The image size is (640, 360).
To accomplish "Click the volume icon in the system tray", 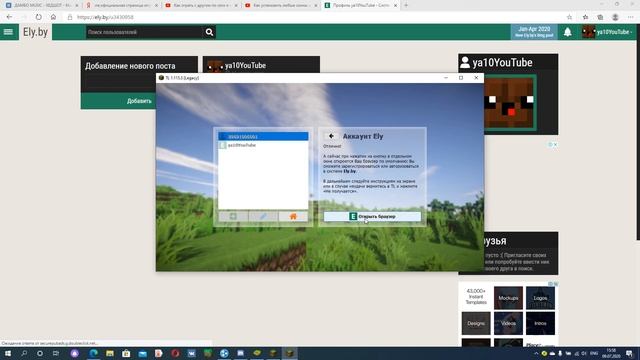I will 584,353.
